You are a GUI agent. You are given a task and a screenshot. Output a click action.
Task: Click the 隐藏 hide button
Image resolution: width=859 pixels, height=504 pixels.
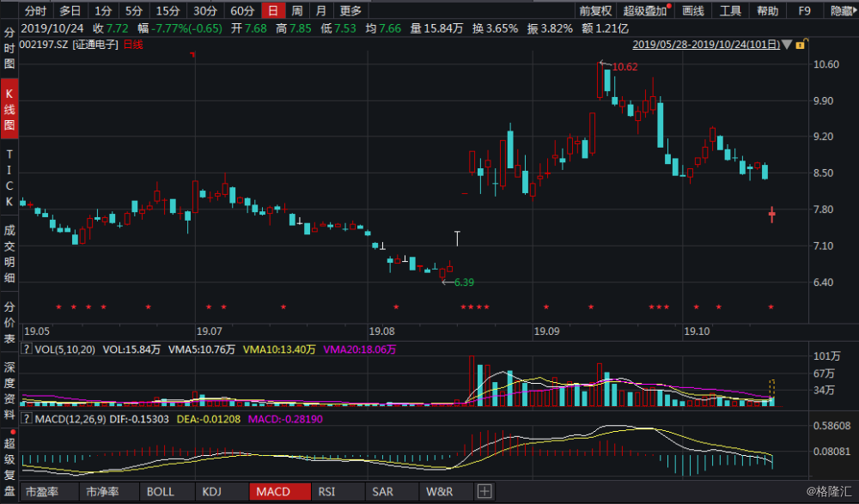point(844,10)
